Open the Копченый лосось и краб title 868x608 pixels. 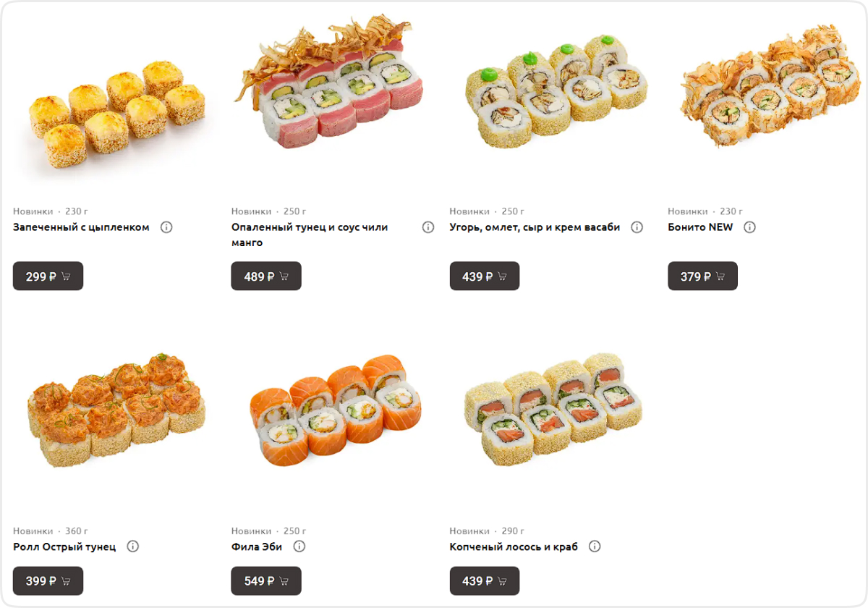tap(514, 546)
